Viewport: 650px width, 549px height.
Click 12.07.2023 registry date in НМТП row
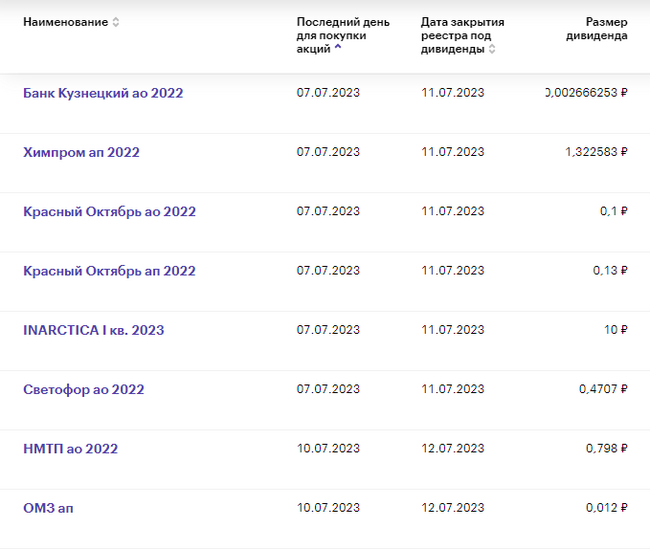tap(453, 448)
